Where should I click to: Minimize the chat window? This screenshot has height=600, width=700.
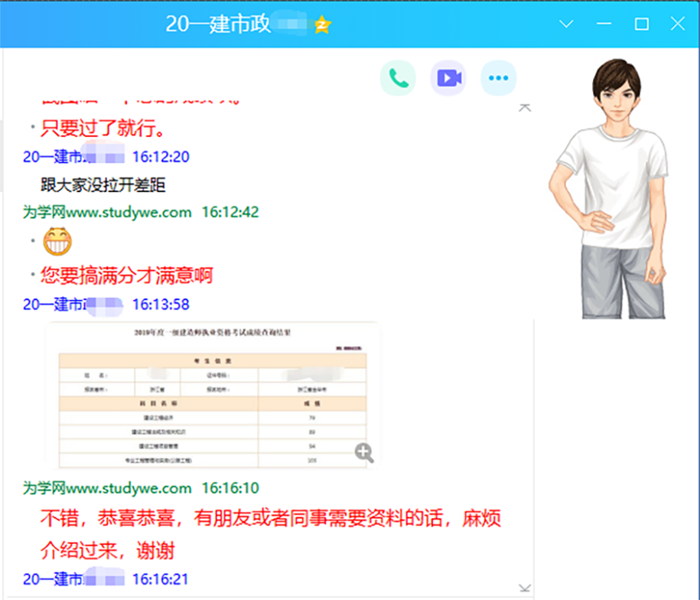click(x=604, y=24)
